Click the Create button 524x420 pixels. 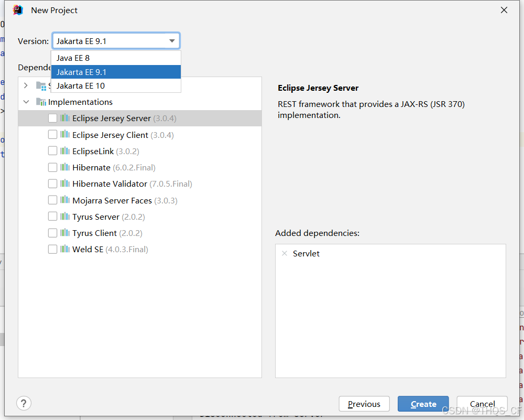point(423,404)
